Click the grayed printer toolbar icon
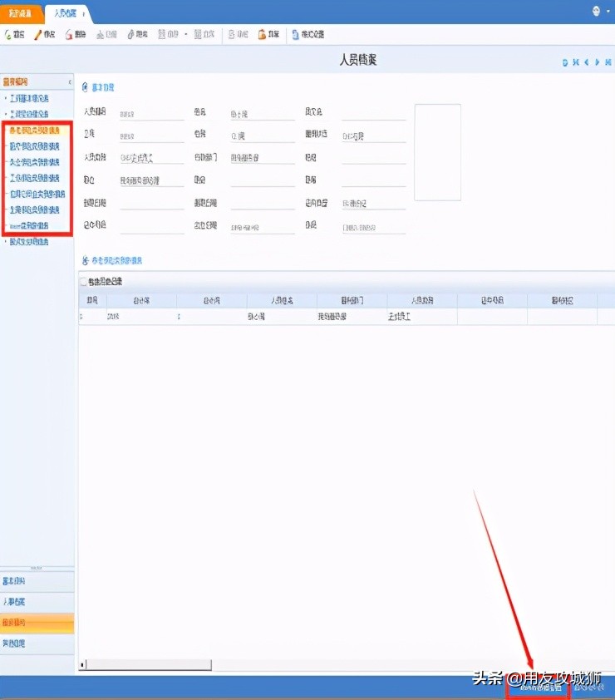The image size is (615, 700). tap(162, 34)
